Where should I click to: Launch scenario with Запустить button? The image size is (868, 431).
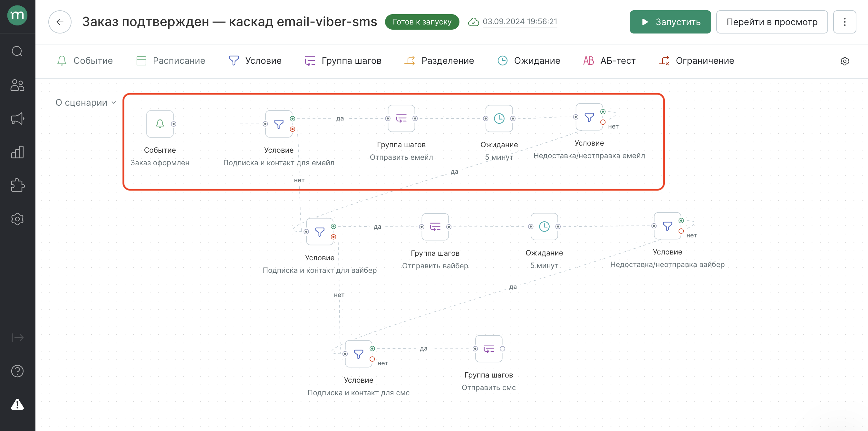(670, 22)
